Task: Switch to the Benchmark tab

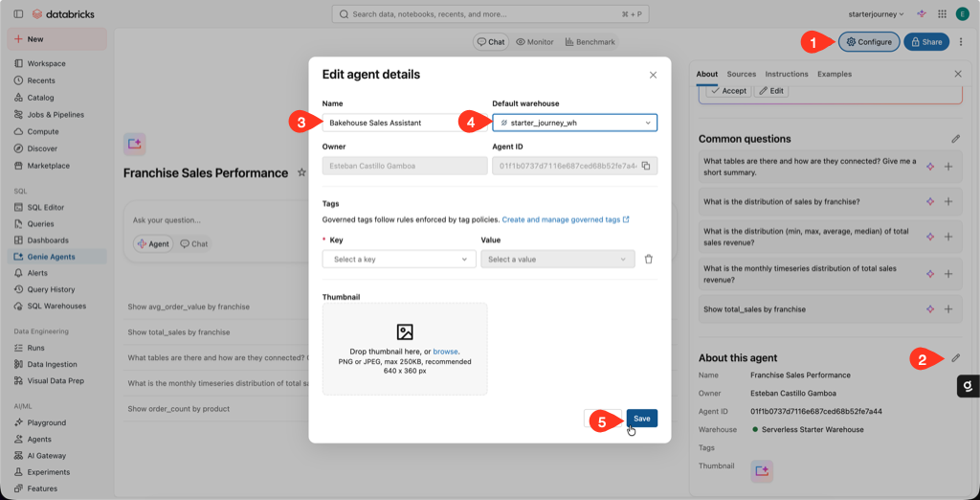Action: point(590,42)
